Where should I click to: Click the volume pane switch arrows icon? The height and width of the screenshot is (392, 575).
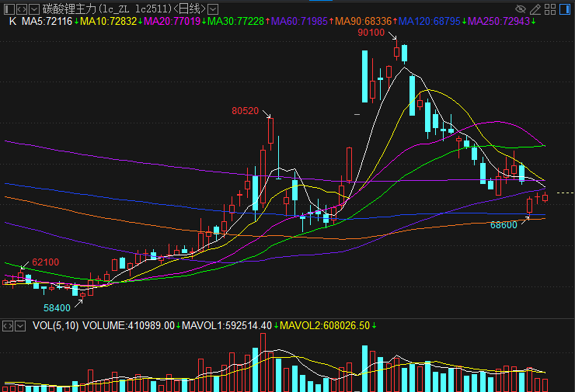8,326
